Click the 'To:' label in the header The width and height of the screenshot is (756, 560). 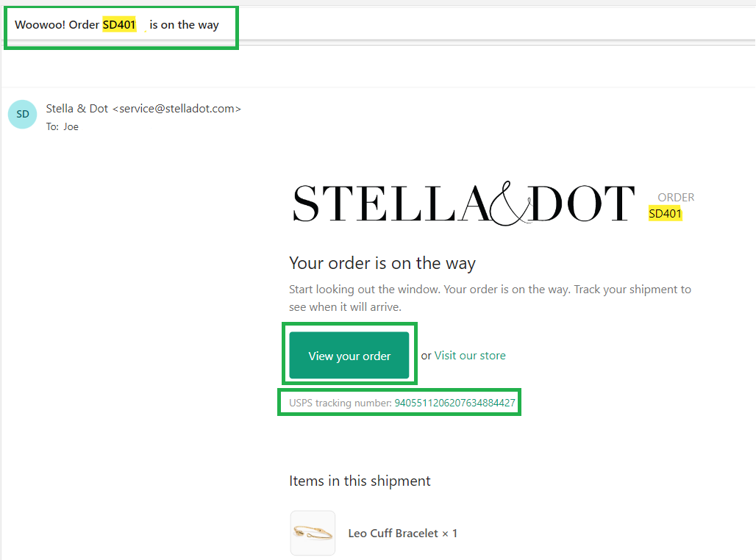coord(52,126)
